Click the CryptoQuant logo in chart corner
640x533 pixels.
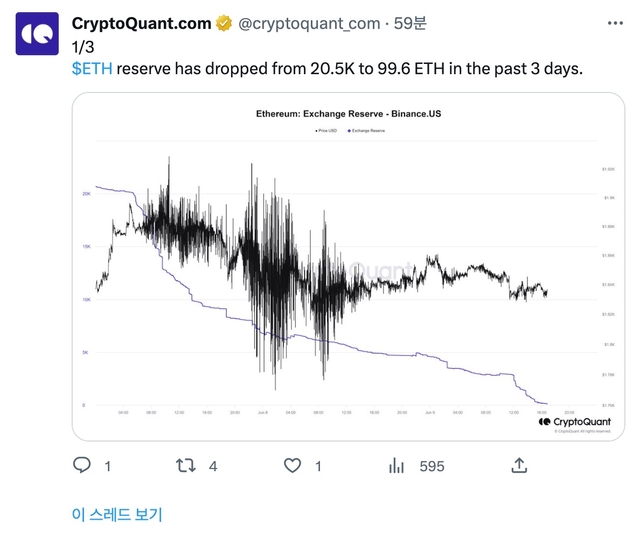pos(574,422)
